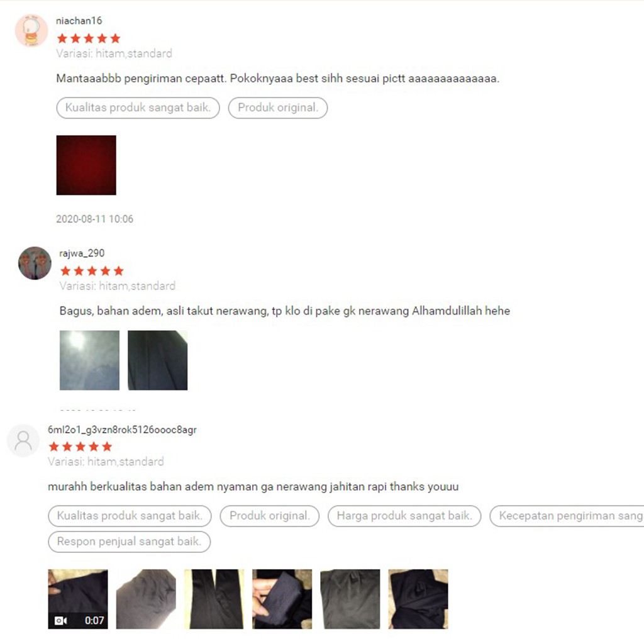Open rajwa_290's bright sky-like photo
Image resolution: width=644 pixels, height=644 pixels.
[89, 360]
